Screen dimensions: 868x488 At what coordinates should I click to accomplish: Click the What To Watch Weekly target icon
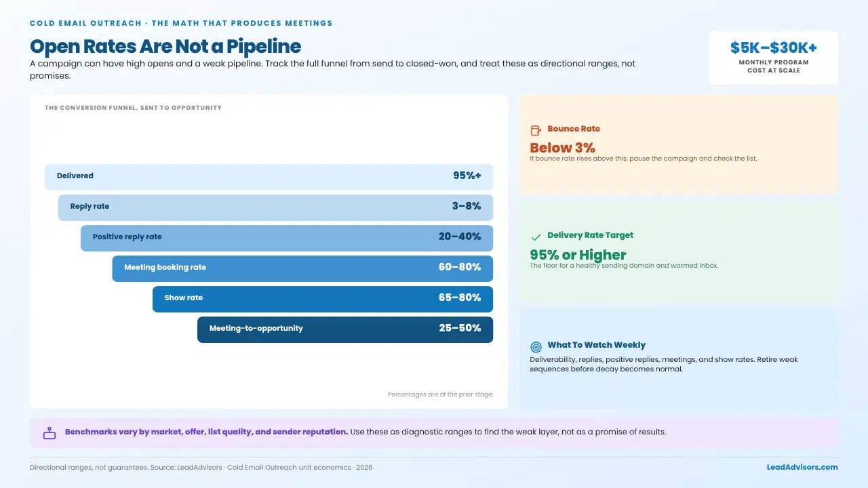536,346
